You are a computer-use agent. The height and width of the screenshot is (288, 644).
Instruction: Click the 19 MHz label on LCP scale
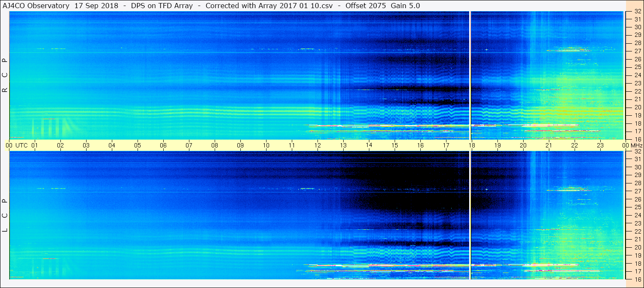pyautogui.click(x=638, y=255)
